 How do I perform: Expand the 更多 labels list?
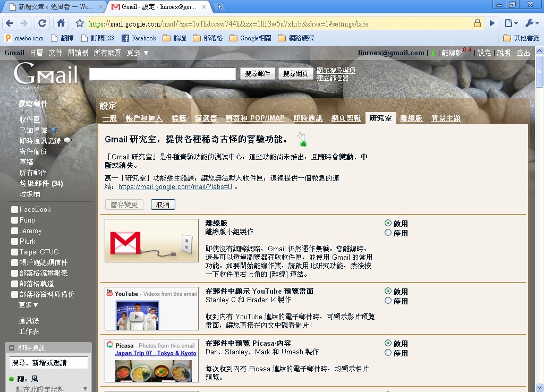click(x=28, y=305)
